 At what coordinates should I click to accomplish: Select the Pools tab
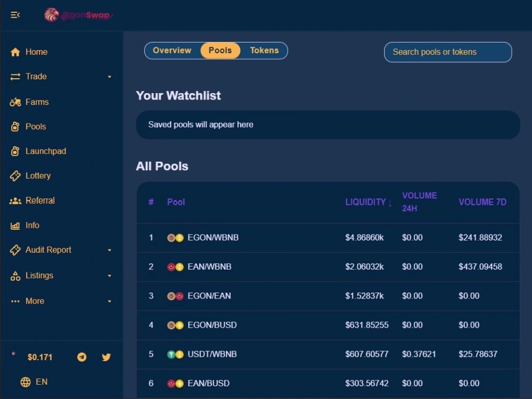tap(220, 51)
